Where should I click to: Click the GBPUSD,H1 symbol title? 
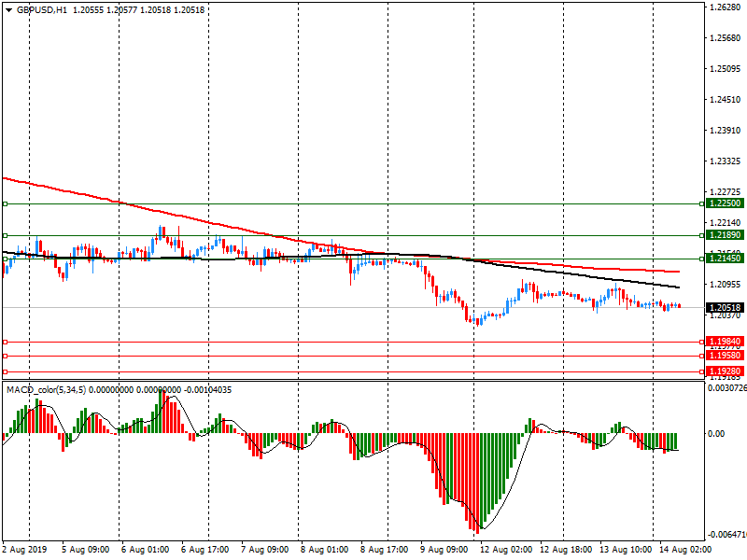[42, 10]
